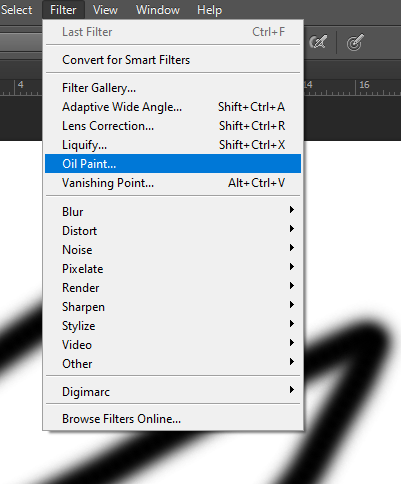Expand the Digimarc submenu

point(173,392)
